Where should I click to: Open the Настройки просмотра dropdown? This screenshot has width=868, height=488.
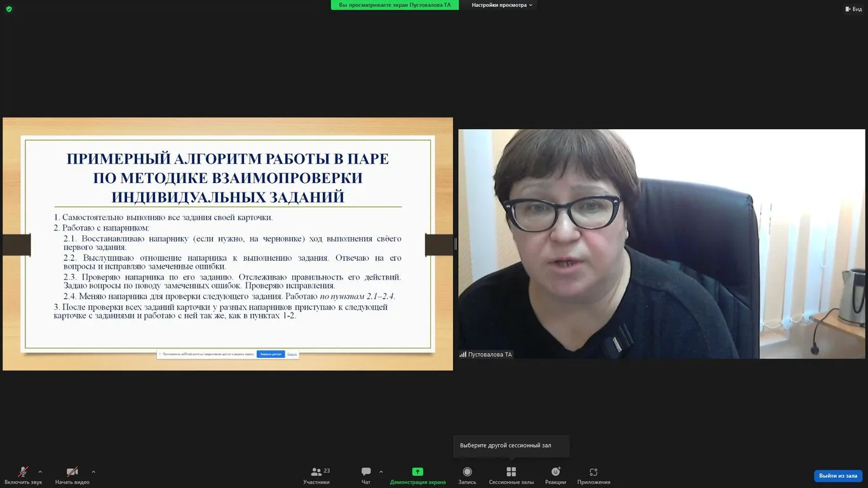(499, 4)
